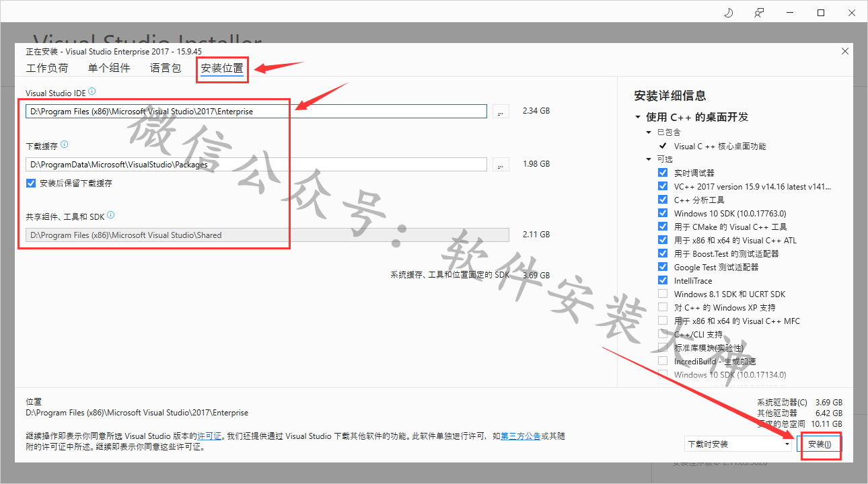Click the 1.98 GB size value
The height and width of the screenshot is (484, 868).
click(x=536, y=164)
